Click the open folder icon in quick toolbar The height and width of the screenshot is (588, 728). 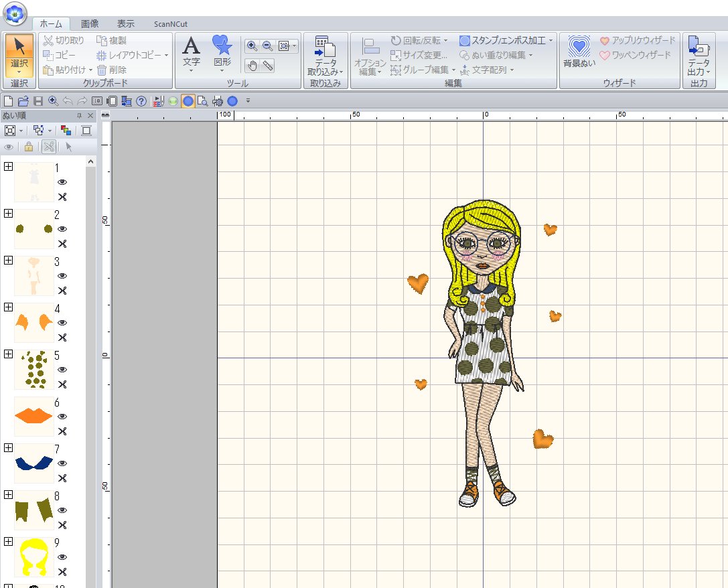tap(23, 101)
